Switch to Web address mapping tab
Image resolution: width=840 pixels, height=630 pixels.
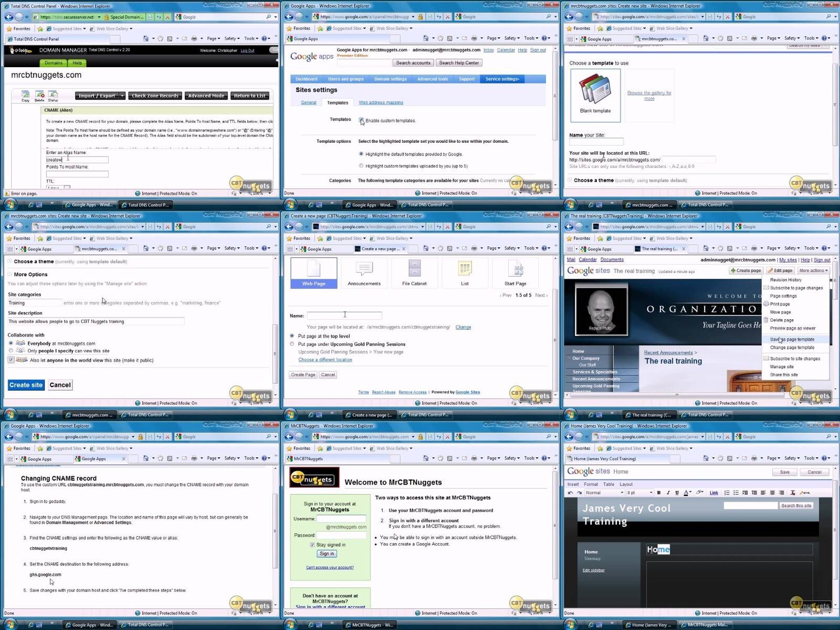[x=381, y=102]
